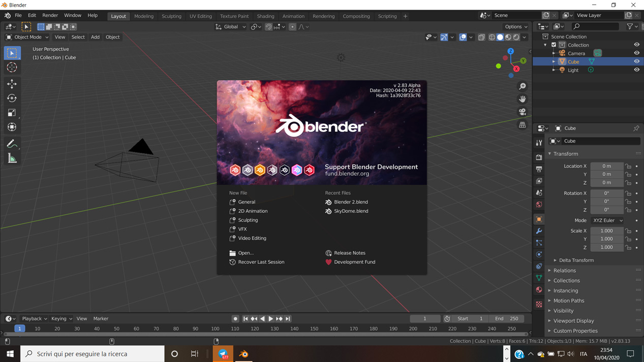The image size is (644, 362).
Task: Toggle Collection visibility eye icon
Action: pos(636,45)
